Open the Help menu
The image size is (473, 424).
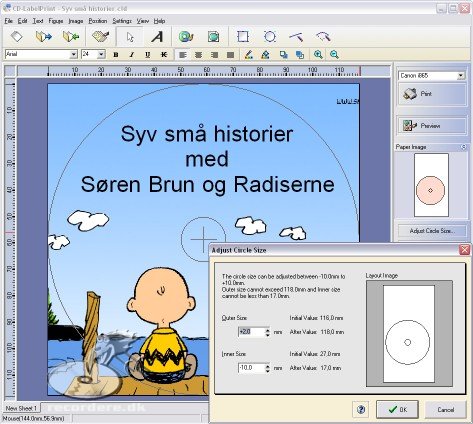(159, 21)
